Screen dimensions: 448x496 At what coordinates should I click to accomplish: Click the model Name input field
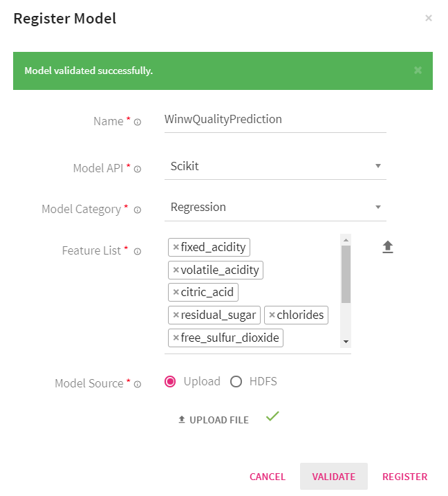click(x=274, y=119)
